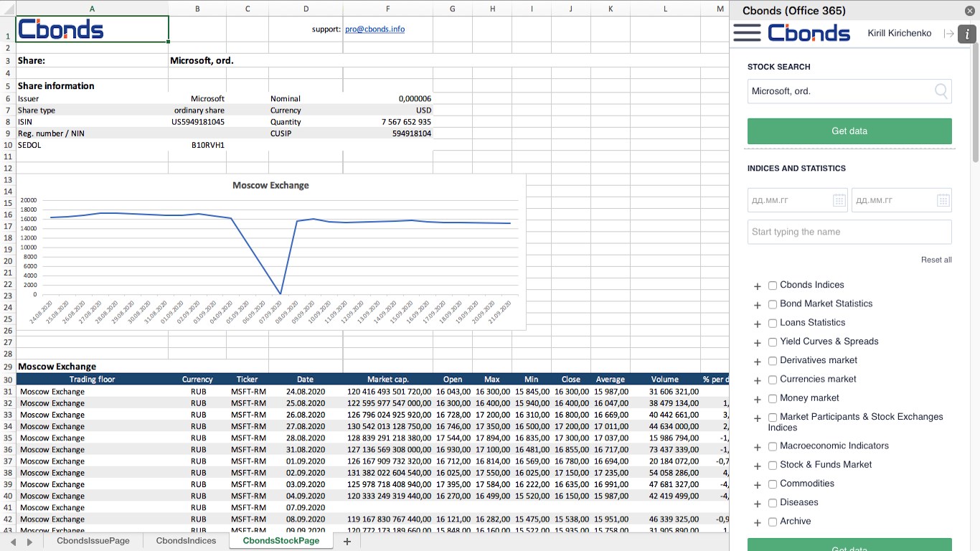Expand the Diseases category
980x551 pixels.
click(x=758, y=504)
